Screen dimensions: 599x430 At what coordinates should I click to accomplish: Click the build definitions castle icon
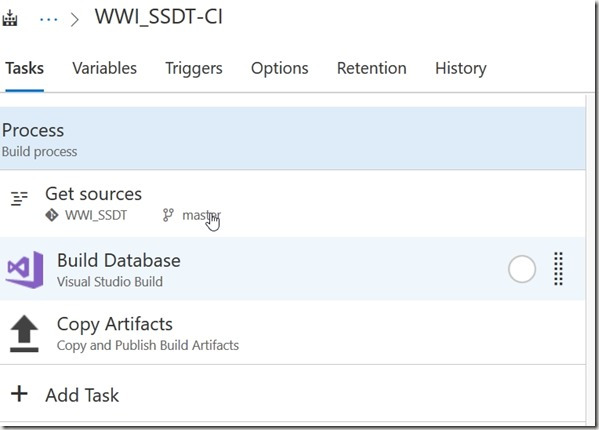coord(10,18)
